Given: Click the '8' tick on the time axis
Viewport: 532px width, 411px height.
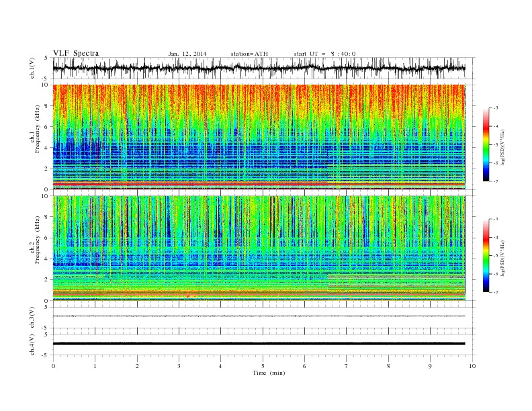Looking at the screenshot, I should coord(388,366).
